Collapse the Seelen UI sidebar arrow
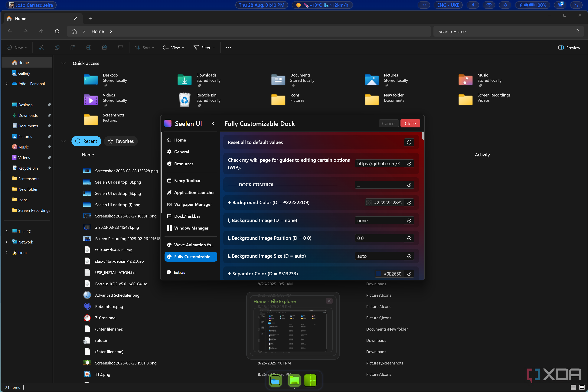This screenshot has width=588, height=392. click(x=213, y=123)
